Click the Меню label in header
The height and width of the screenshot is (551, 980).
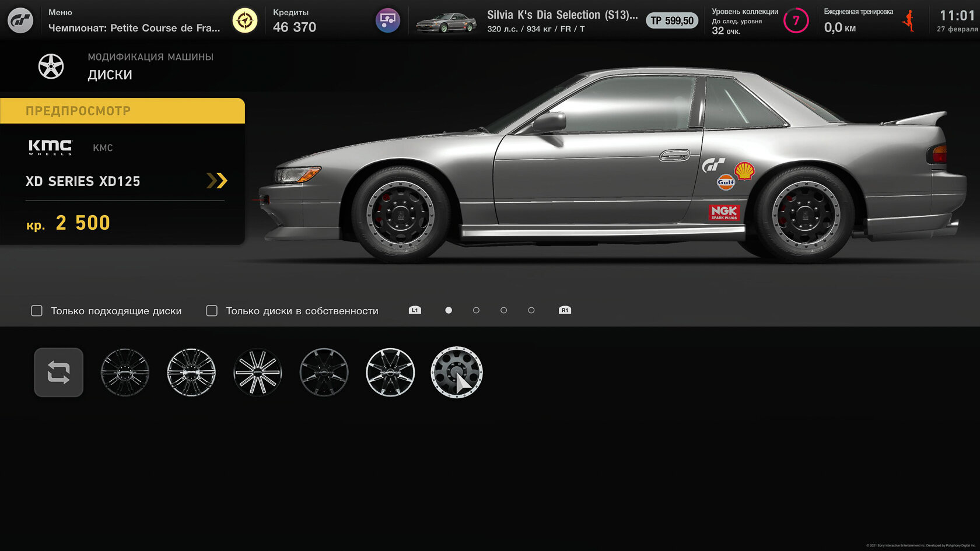pos(60,12)
